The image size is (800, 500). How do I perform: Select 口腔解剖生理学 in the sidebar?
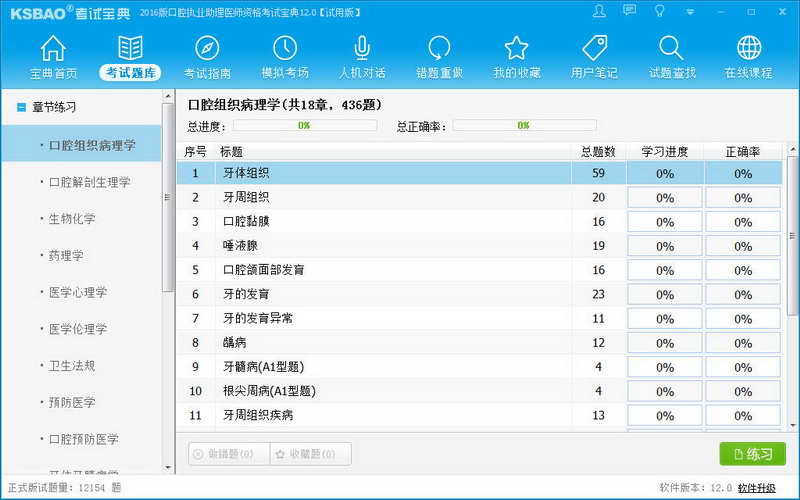pos(90,182)
